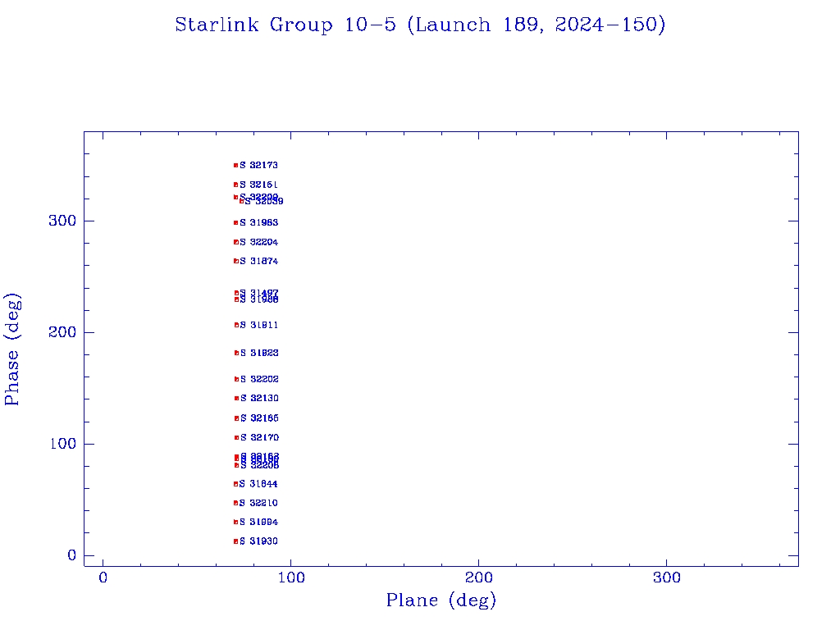Click the red marker beside S 32166
This screenshot has height=630, width=840.
(x=236, y=418)
